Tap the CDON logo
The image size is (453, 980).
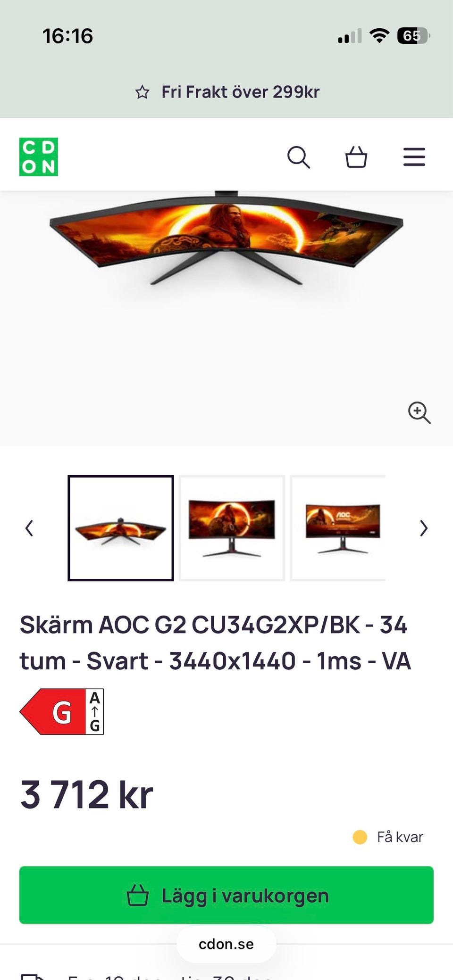[39, 157]
